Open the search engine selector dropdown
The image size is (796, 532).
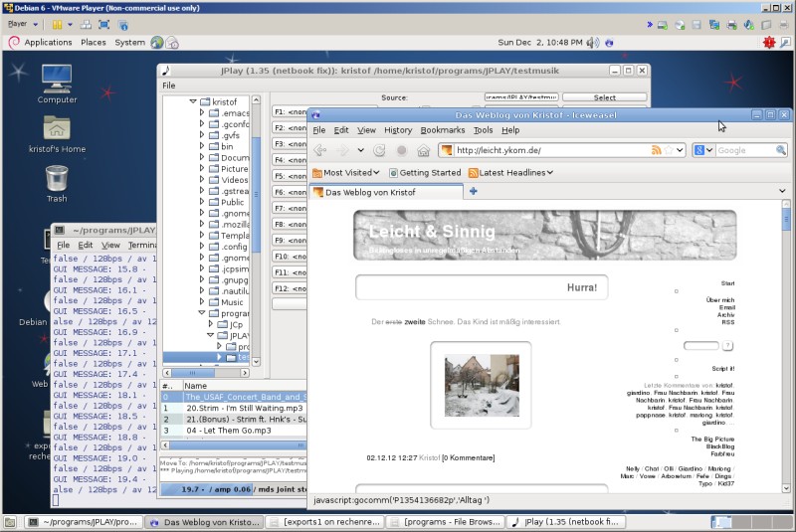click(x=705, y=150)
